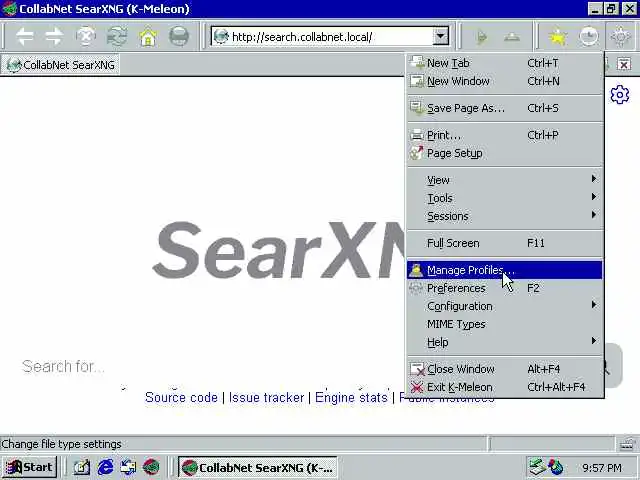
Task: Click CollabNet SearXNG taskbar button
Action: [258, 467]
